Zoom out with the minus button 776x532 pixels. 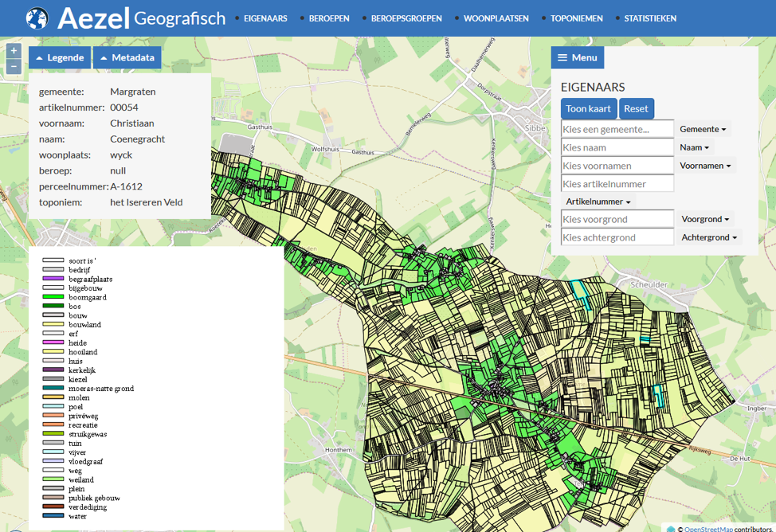point(14,67)
